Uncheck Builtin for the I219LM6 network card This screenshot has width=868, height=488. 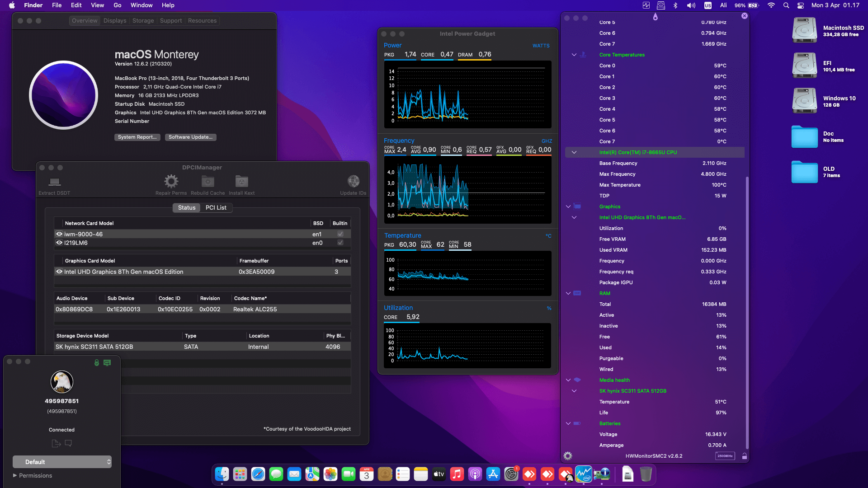(x=340, y=243)
